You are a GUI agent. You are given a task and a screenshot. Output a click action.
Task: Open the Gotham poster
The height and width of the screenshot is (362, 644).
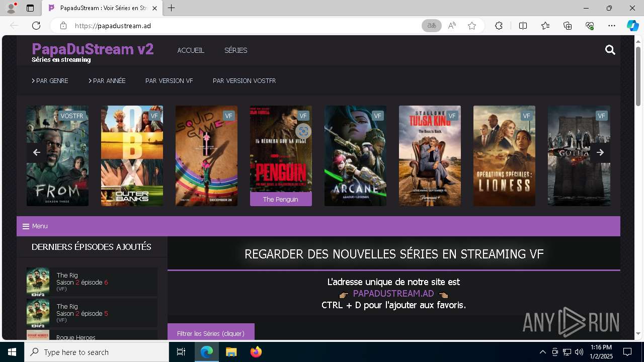tap(579, 156)
